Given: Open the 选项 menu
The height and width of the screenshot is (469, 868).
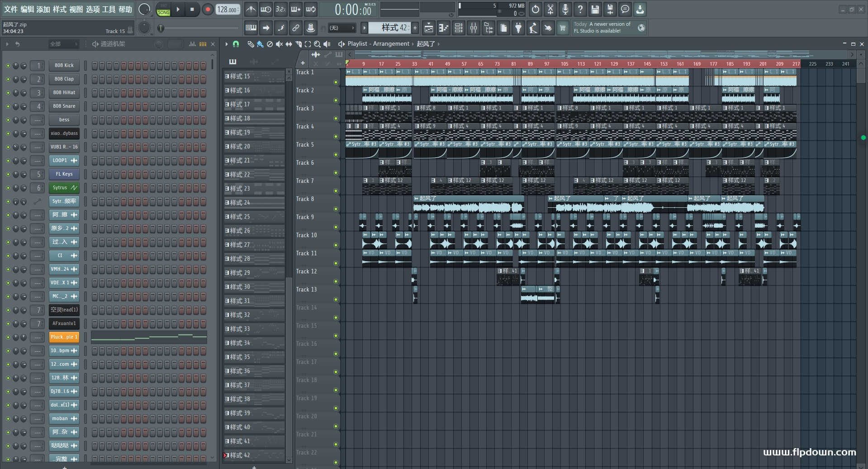Looking at the screenshot, I should [x=92, y=9].
